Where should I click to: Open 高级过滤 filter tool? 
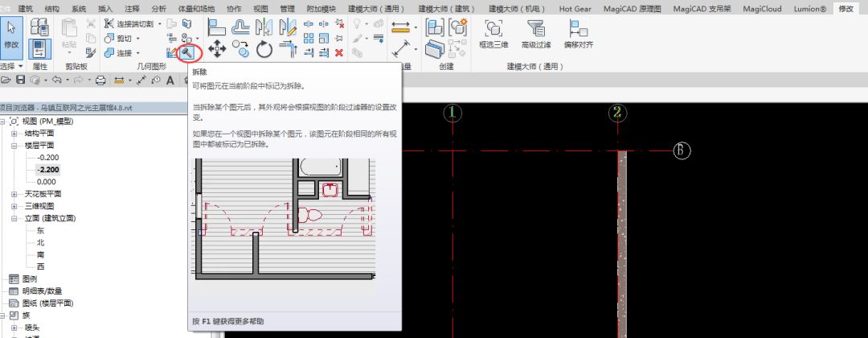(536, 34)
